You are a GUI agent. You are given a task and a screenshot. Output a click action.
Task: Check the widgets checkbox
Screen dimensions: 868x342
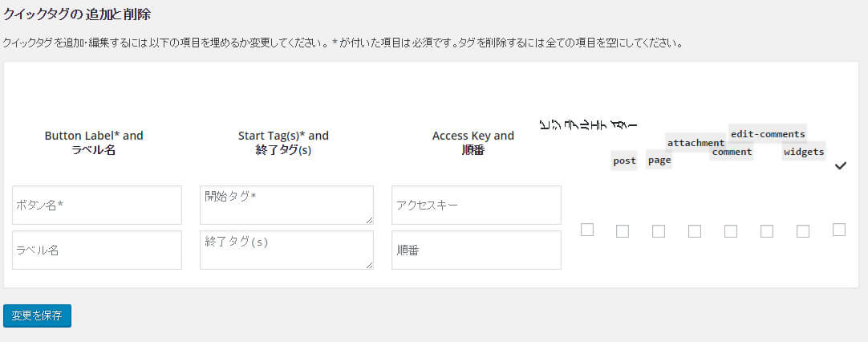[x=803, y=231]
